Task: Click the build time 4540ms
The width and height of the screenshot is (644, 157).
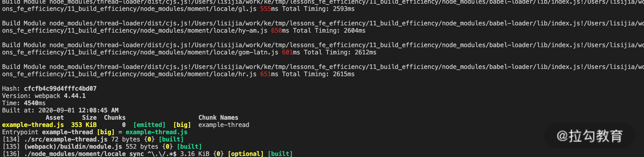Action: 35,103
